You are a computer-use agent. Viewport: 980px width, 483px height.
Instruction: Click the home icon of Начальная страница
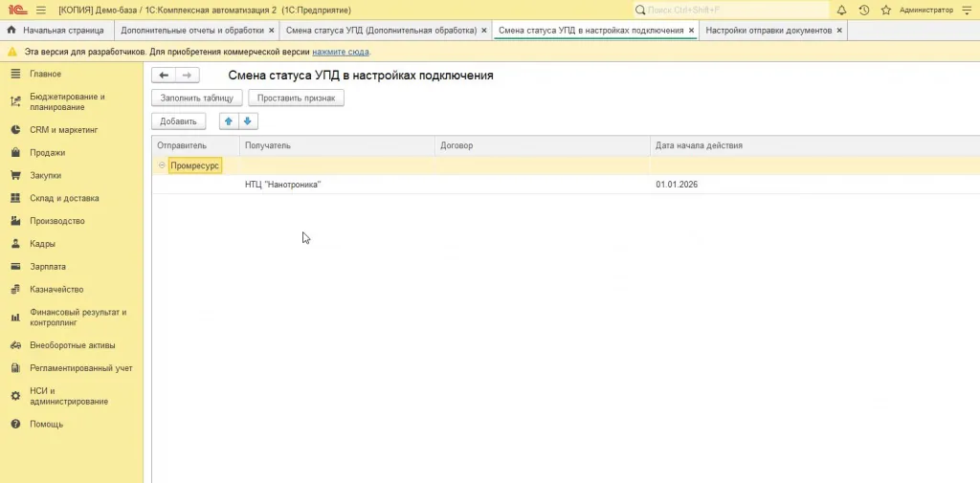coord(11,30)
